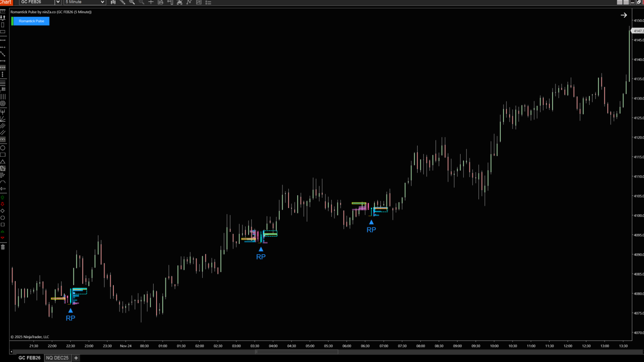Place a green up arrow marker
The image size is (644, 362).
click(x=3, y=197)
